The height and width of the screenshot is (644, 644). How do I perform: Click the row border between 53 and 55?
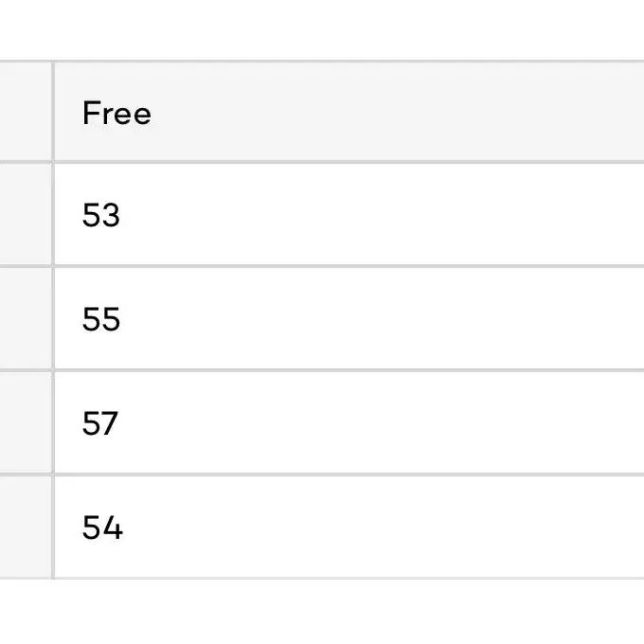point(322,266)
